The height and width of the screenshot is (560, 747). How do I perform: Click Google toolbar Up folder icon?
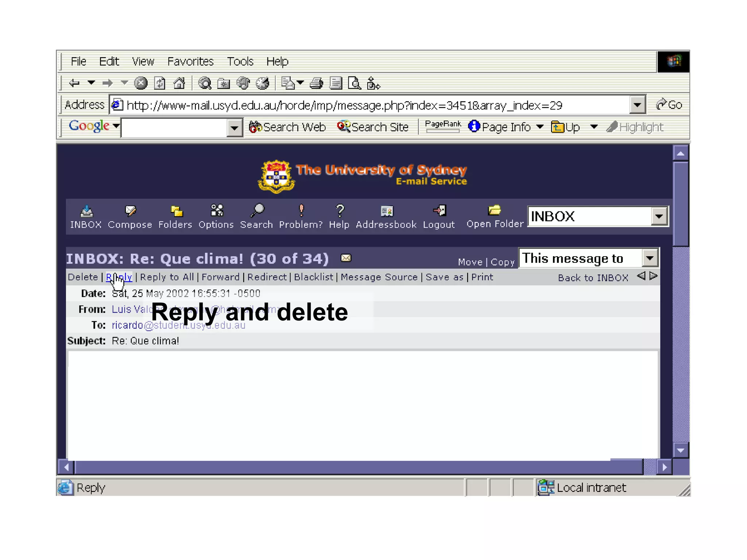pos(557,127)
